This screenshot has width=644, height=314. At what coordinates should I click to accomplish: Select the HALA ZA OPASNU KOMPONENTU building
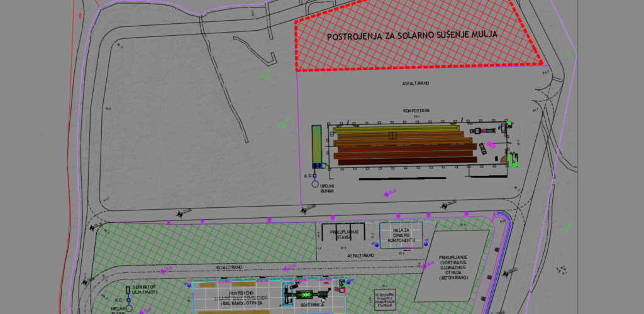point(402,235)
